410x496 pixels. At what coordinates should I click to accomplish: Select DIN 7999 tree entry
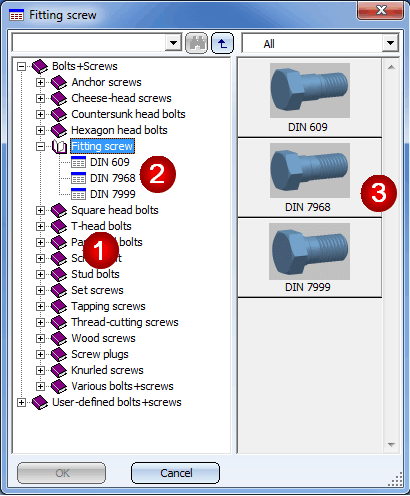pos(113,194)
